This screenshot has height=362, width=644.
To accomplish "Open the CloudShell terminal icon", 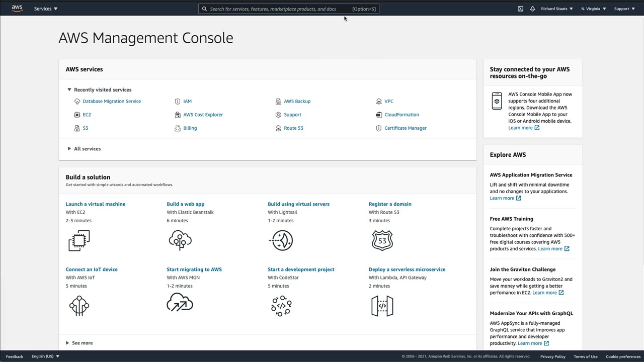I will (520, 9).
